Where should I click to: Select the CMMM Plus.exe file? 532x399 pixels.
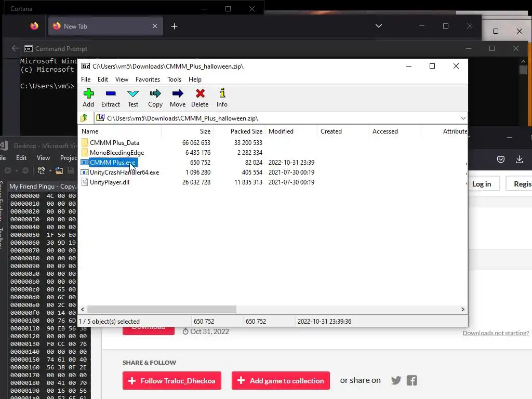[x=113, y=163]
